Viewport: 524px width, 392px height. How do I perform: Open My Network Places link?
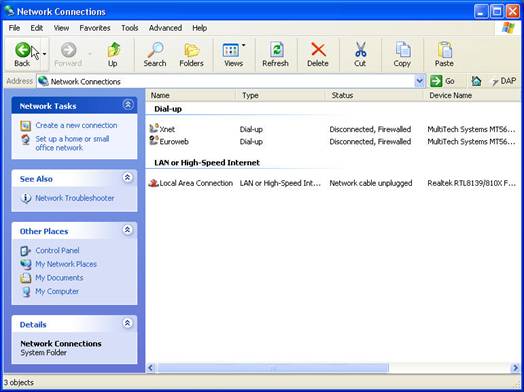(x=66, y=264)
